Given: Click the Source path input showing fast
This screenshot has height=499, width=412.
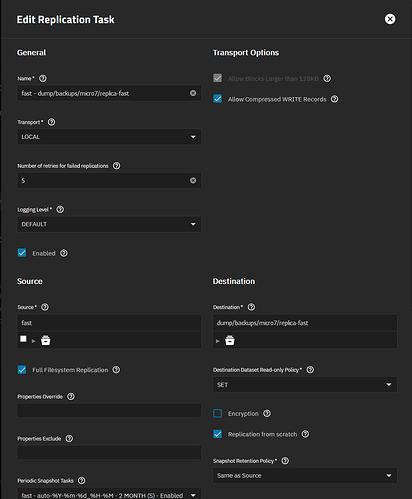Looking at the screenshot, I should click(109, 323).
